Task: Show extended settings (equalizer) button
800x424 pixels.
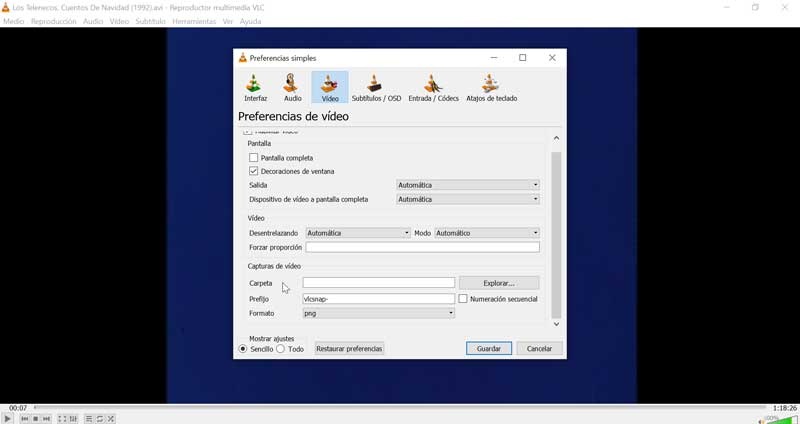Action: click(x=73, y=419)
